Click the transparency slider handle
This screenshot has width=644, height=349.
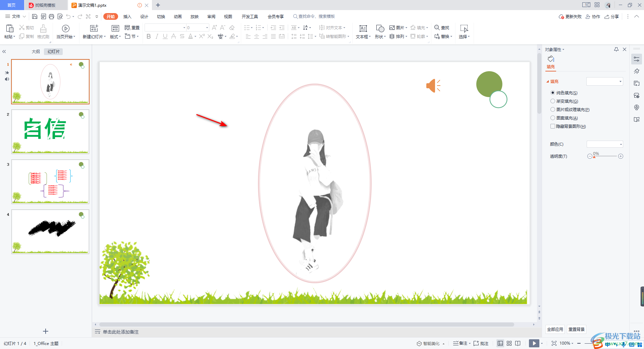594,157
